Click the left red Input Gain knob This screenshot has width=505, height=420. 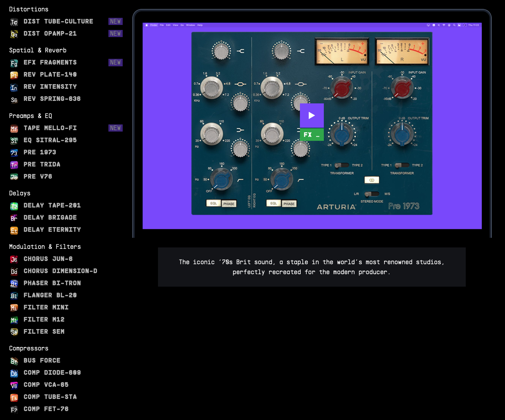point(341,88)
